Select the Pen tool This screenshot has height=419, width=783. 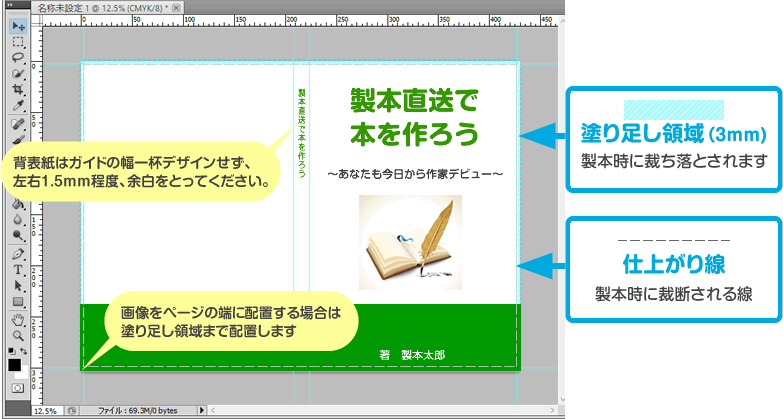(18, 254)
